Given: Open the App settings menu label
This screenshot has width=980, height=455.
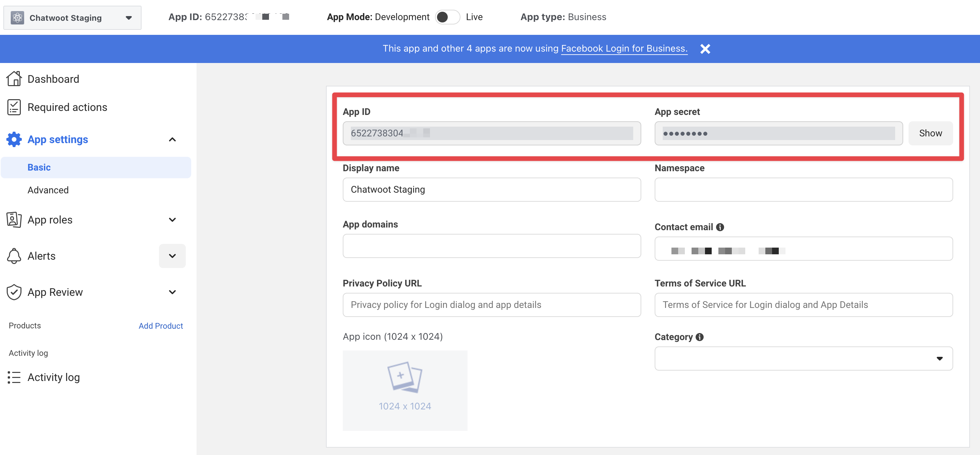Looking at the screenshot, I should 58,139.
